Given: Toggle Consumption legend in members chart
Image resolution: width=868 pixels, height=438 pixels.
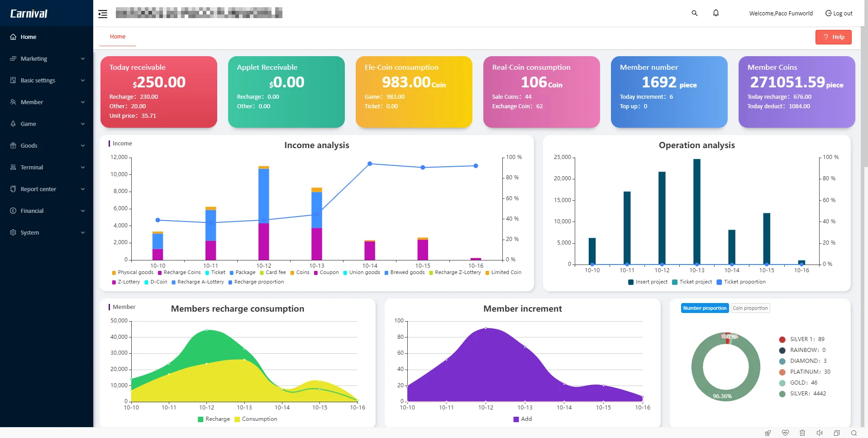Looking at the screenshot, I should [256, 419].
